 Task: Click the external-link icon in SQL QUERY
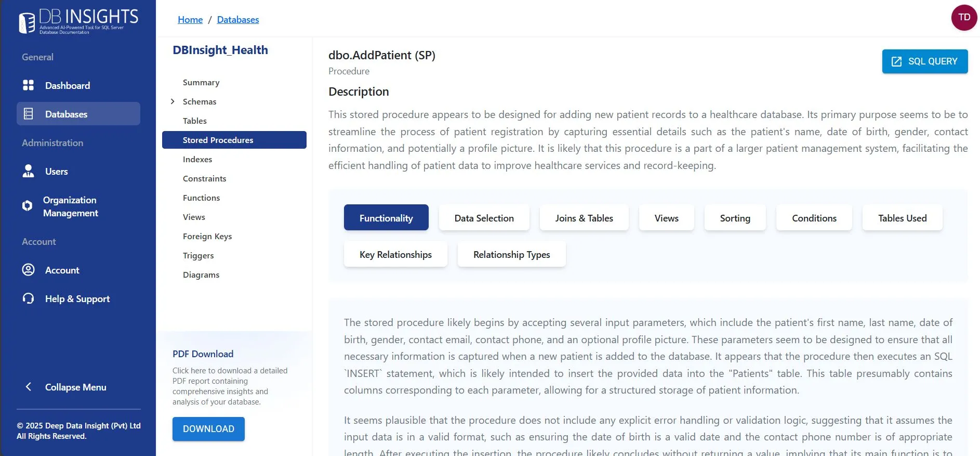(896, 61)
